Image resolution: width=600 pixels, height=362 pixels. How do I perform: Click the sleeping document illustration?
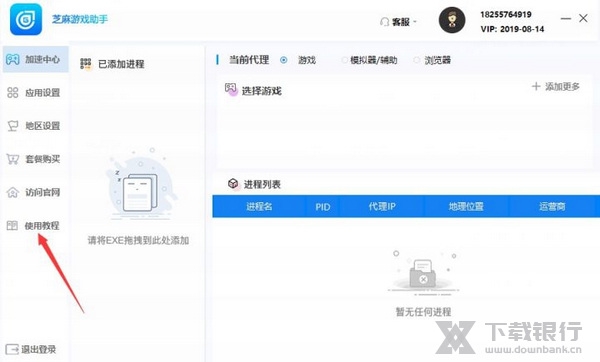141,185
